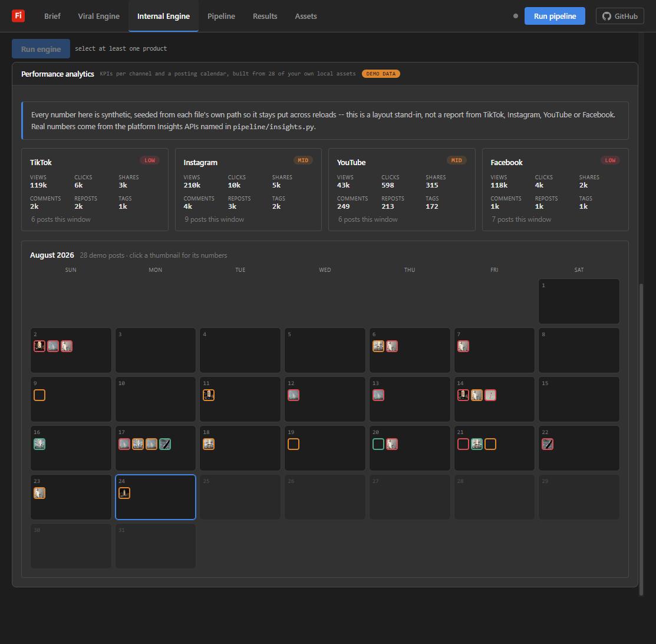Viewport: 656px width, 644px height.
Task: Open second post thumbnail on August 6
Action: (392, 346)
